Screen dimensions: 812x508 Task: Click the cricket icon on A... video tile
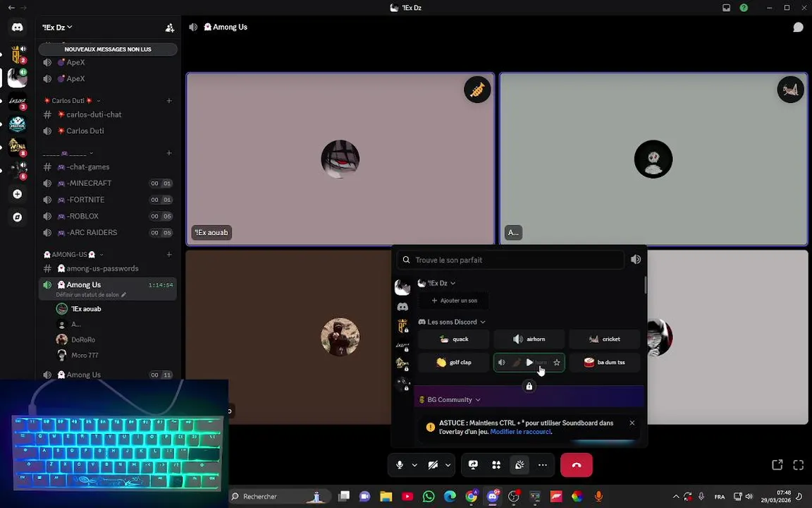pyautogui.click(x=790, y=90)
